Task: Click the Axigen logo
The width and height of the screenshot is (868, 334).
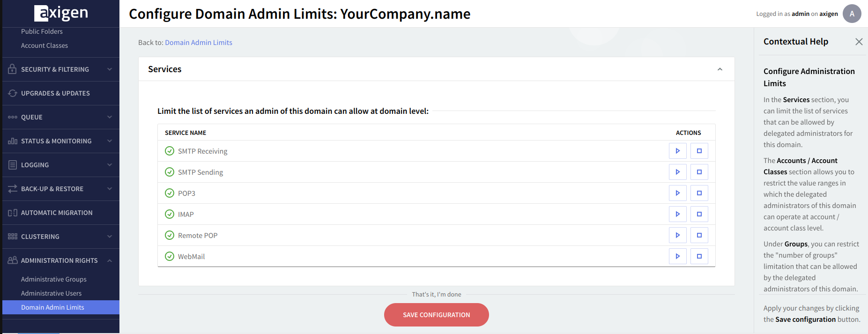Action: 61,13
